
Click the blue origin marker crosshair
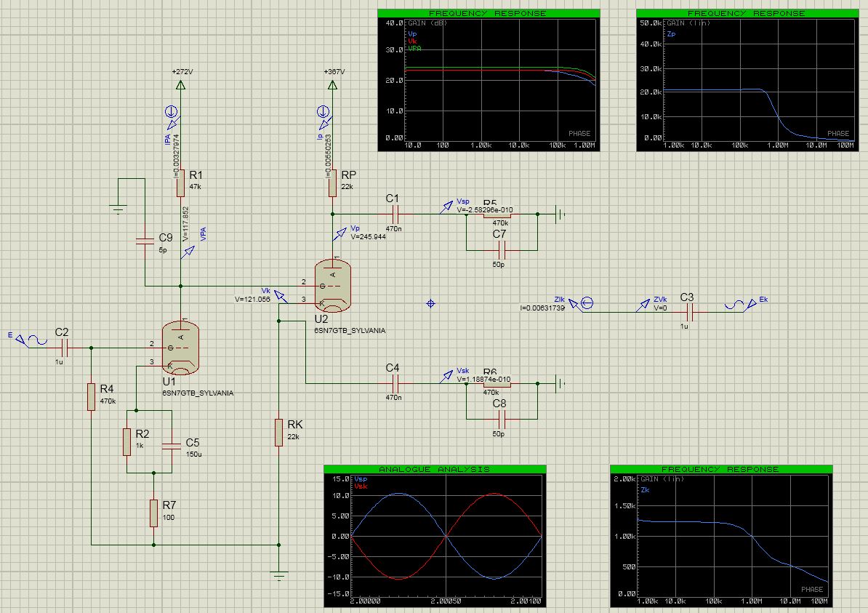pos(430,303)
